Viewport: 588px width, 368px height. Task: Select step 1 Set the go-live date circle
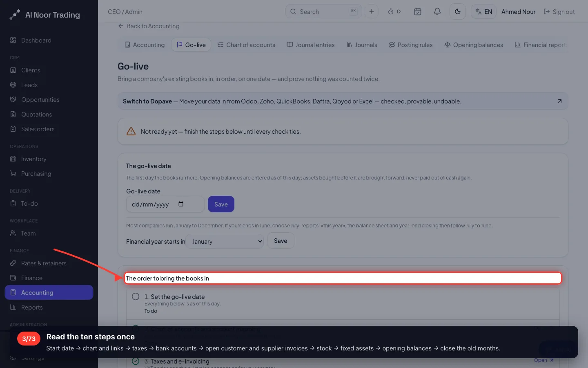click(x=136, y=296)
